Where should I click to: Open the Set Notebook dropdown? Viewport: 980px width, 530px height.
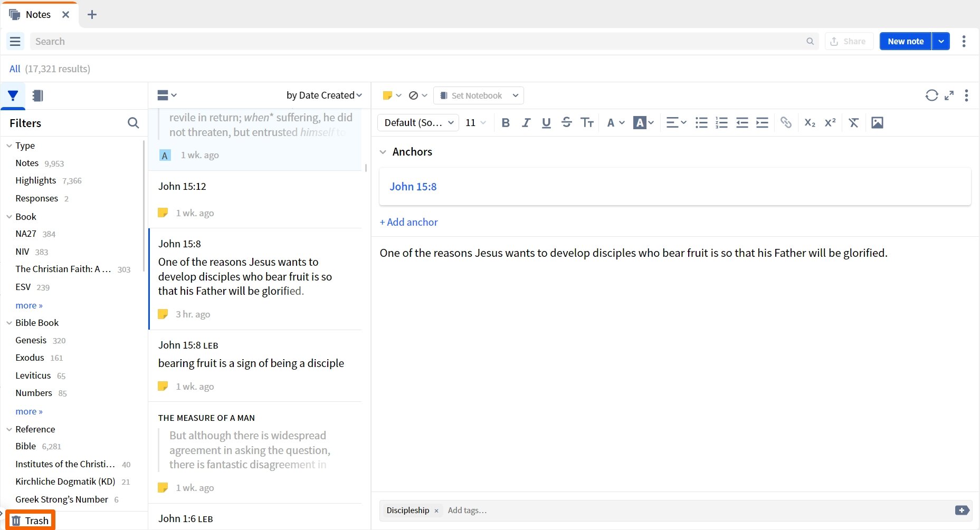point(479,95)
